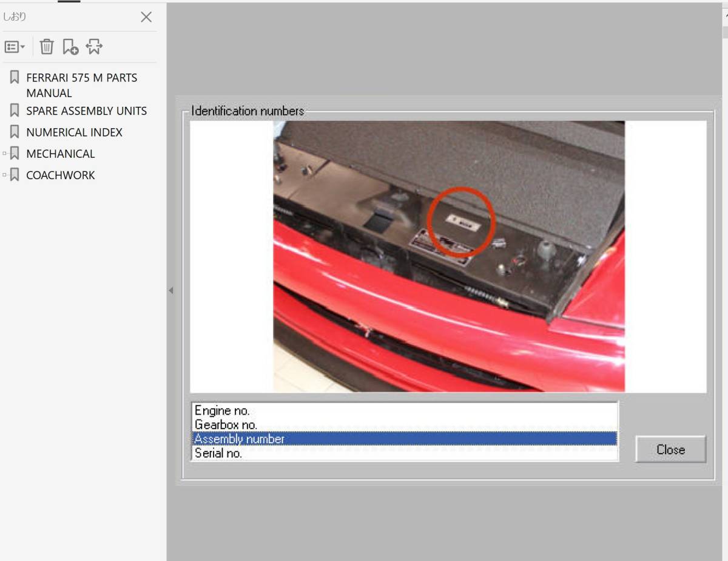Open COACHWORK bookmark
The height and width of the screenshot is (561, 728).
click(x=61, y=175)
